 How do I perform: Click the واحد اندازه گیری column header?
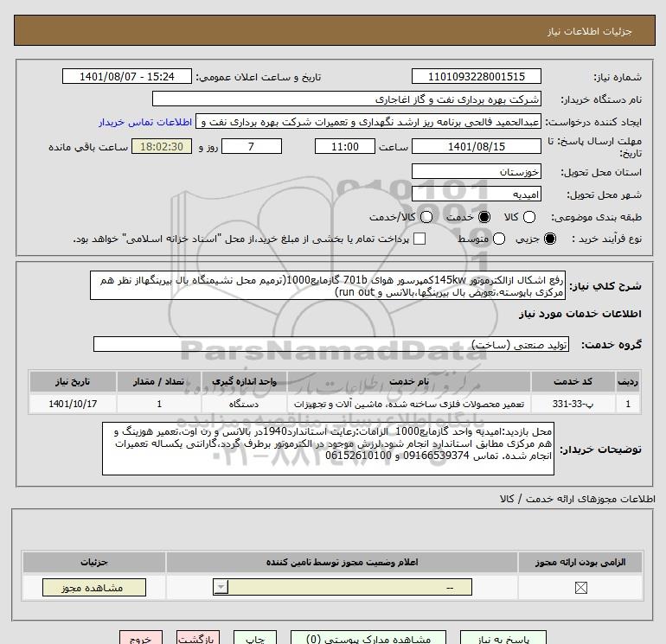[x=244, y=381]
